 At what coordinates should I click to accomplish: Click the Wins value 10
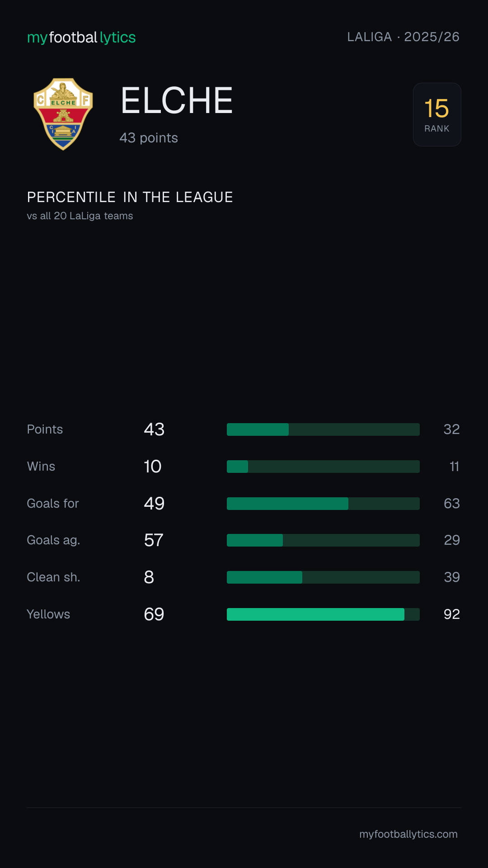(x=153, y=467)
